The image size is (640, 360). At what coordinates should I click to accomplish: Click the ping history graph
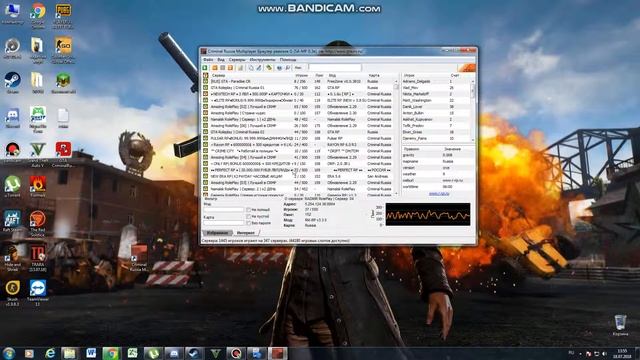[x=428, y=214]
